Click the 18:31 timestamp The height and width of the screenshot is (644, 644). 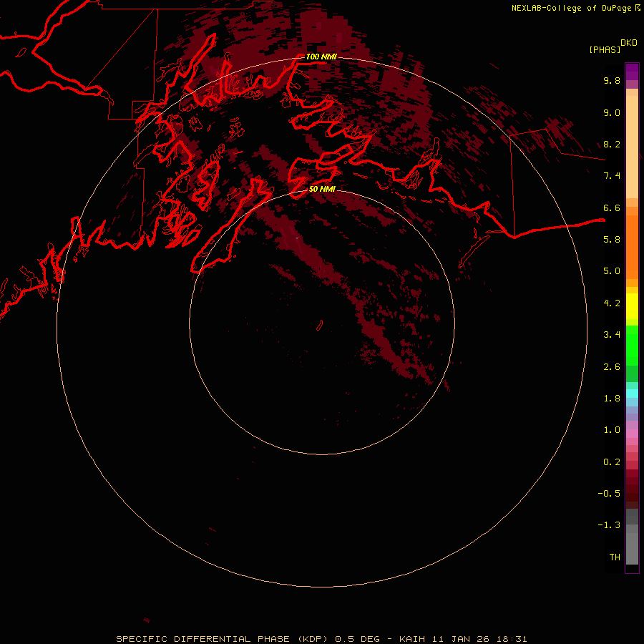coord(512,639)
